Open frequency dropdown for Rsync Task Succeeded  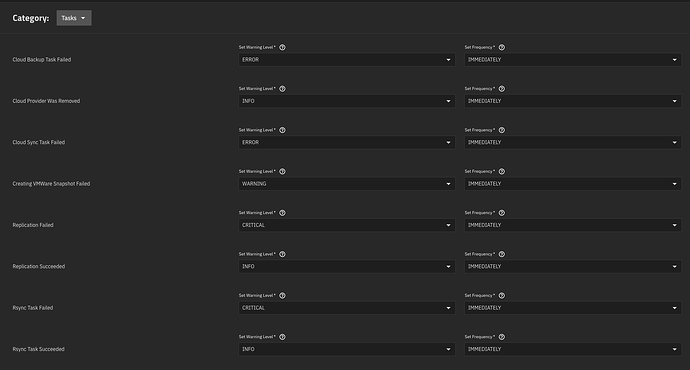coord(573,349)
